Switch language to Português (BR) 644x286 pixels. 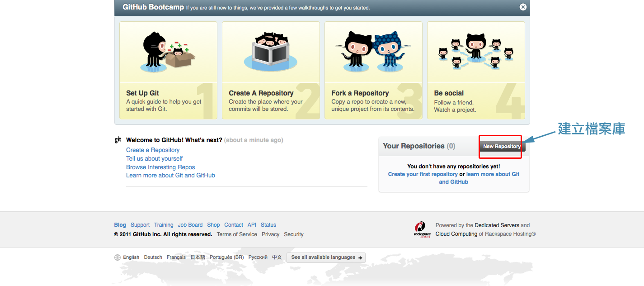(227, 257)
